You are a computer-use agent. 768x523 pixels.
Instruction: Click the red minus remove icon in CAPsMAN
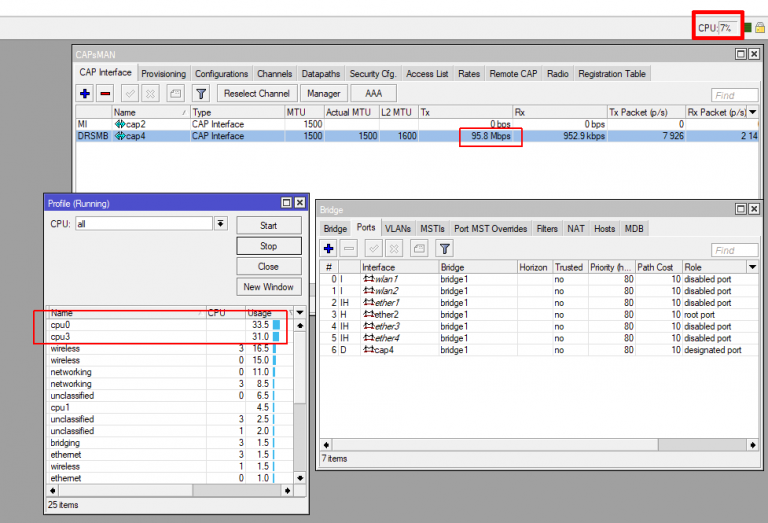[106, 94]
